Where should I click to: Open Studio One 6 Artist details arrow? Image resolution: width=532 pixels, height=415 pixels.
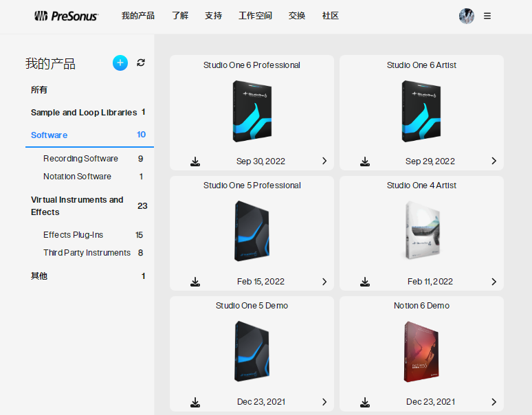pyautogui.click(x=494, y=161)
